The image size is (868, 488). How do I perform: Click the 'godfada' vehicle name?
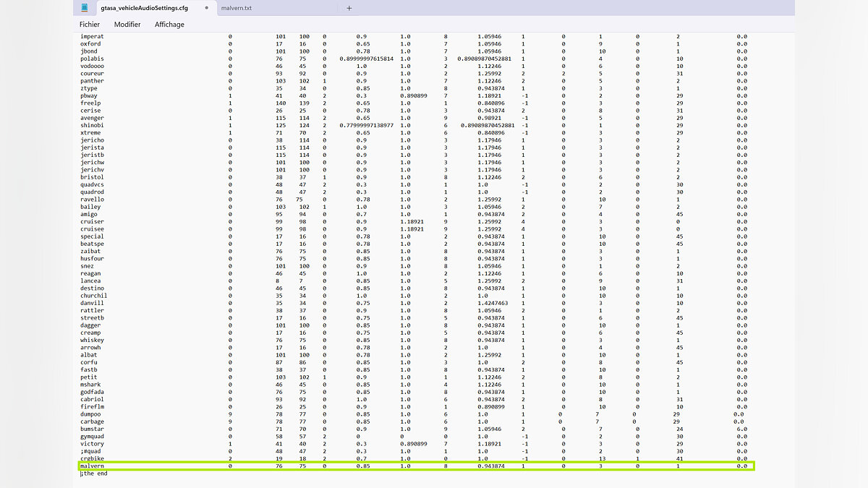coord(92,392)
